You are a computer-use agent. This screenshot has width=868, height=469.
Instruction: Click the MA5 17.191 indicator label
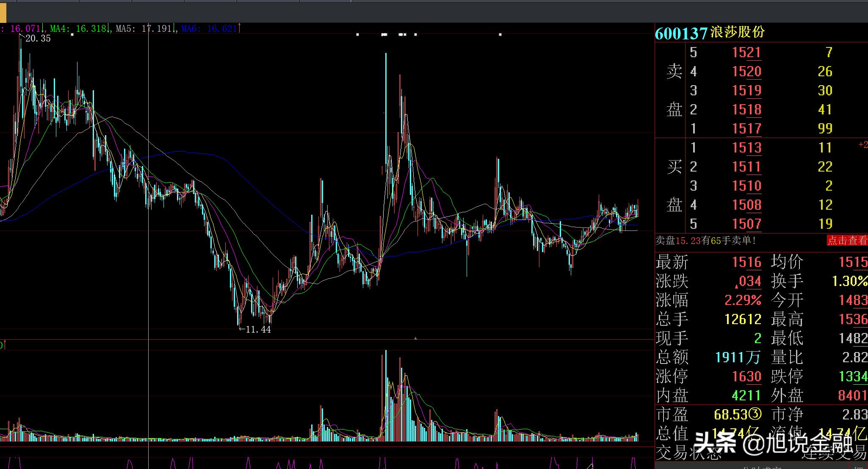[x=144, y=29]
